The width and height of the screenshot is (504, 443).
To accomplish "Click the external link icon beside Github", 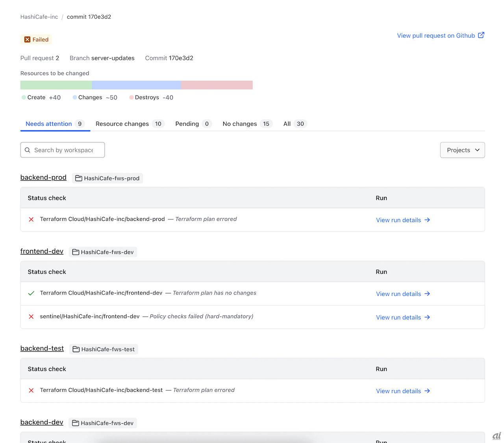I will 481,35.
